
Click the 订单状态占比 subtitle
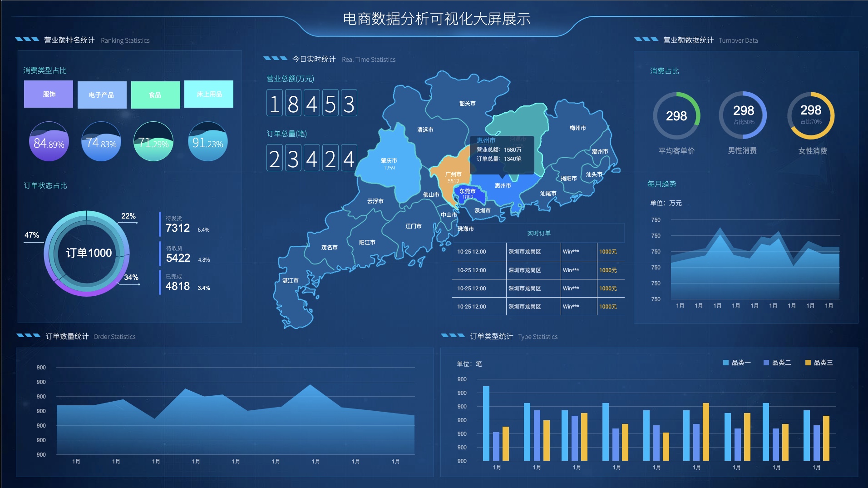coord(45,185)
